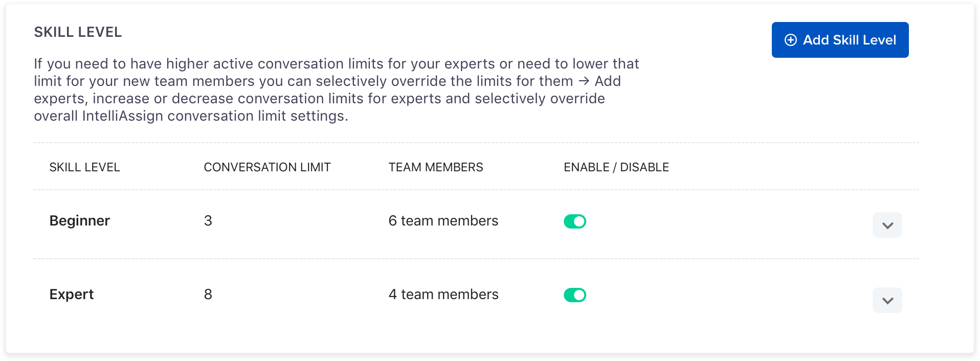Click the IntelliAssign description paragraph
The height and width of the screenshot is (361, 980).
click(x=336, y=90)
